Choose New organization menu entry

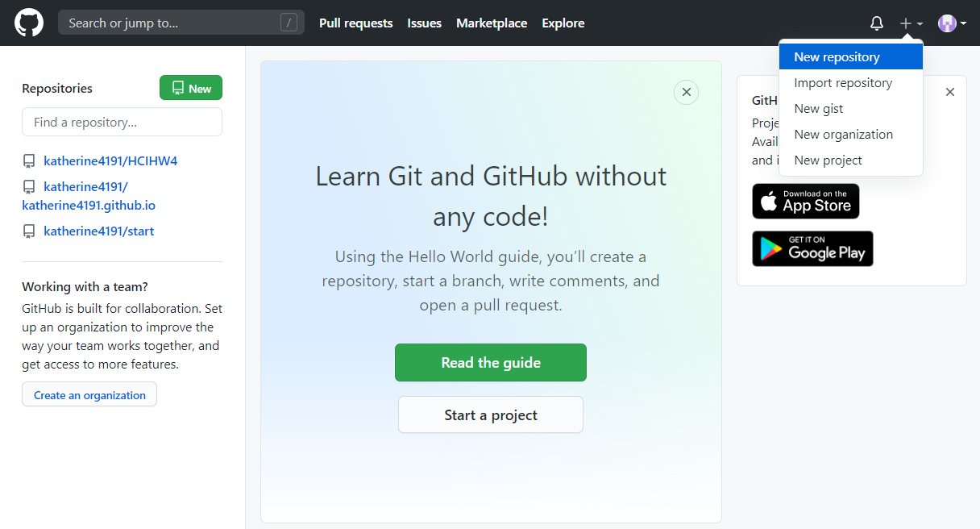[851, 134]
